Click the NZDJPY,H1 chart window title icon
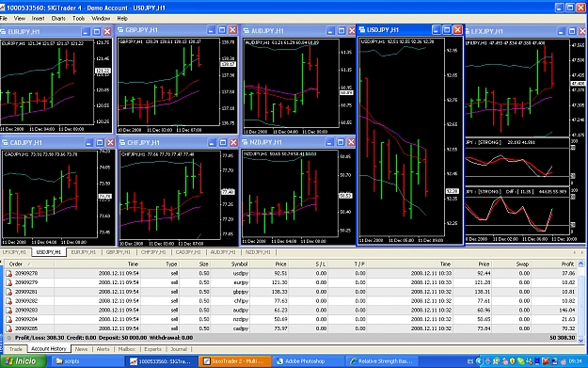This screenshot has width=588, height=368. [x=245, y=142]
